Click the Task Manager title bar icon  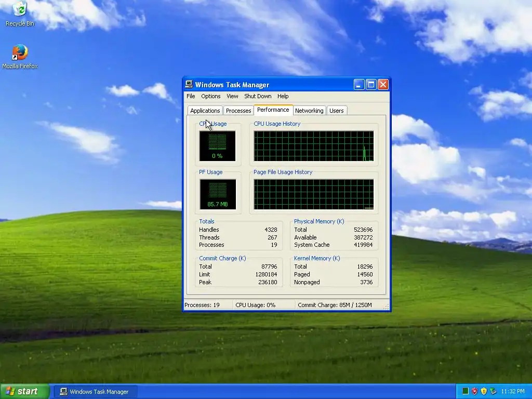(189, 85)
